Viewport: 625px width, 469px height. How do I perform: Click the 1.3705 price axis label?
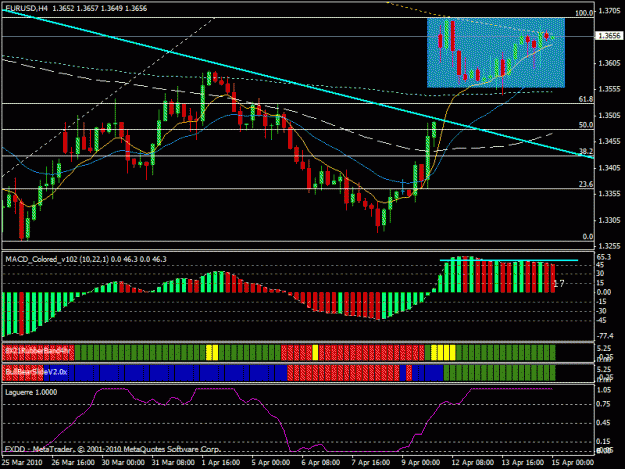click(610, 10)
